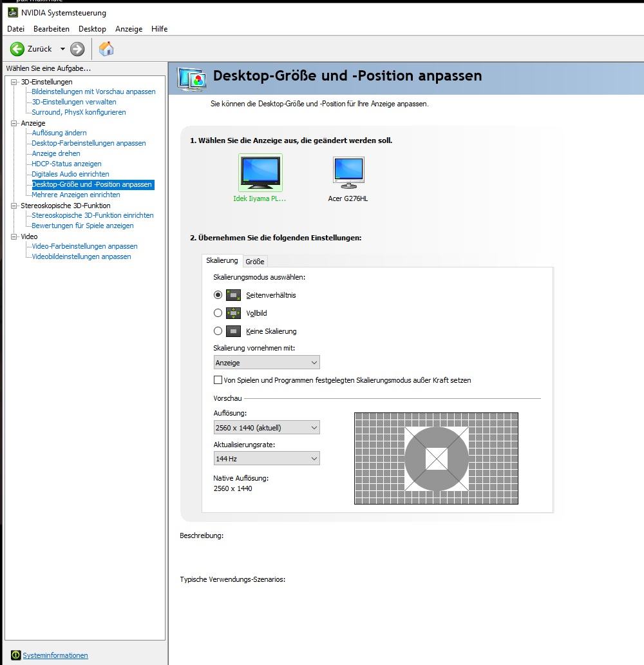The image size is (644, 665).
Task: Open Auflösung ändern
Action: (59, 133)
